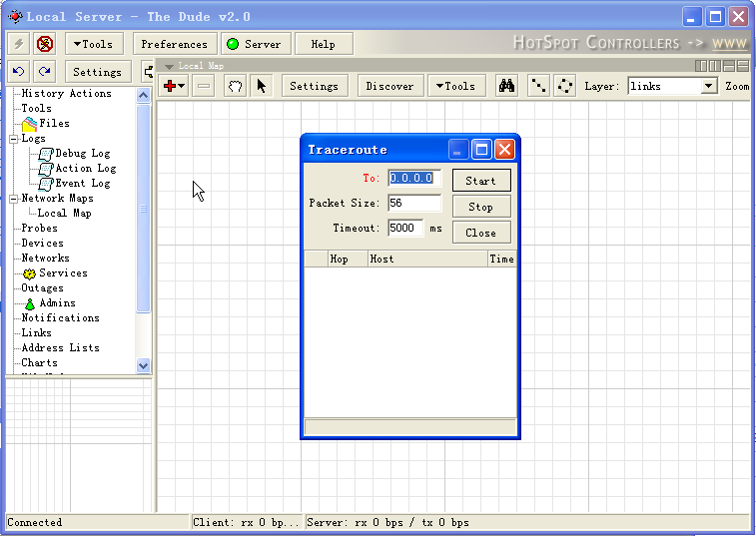This screenshot has height=536, width=756.
Task: Select Tools in the tree
Action: point(36,109)
